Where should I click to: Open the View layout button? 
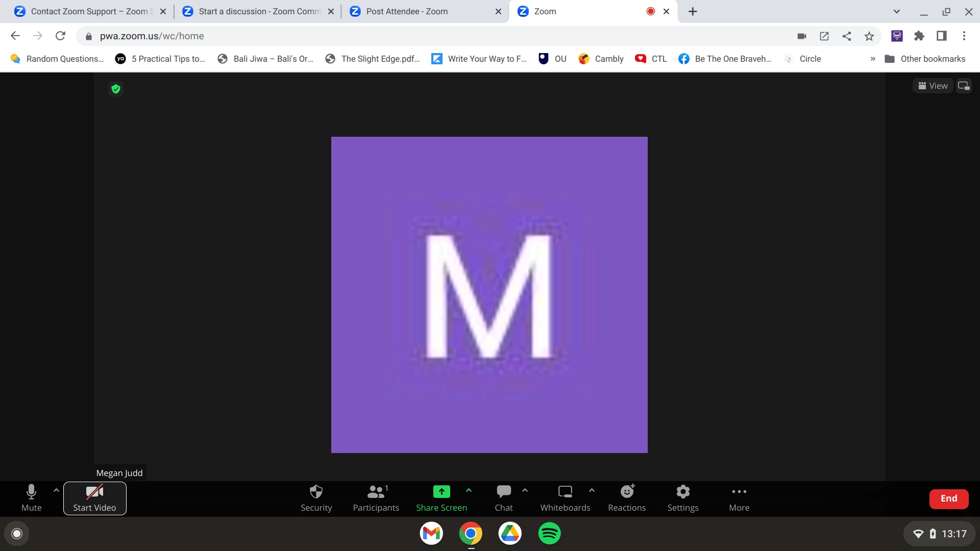(x=933, y=86)
